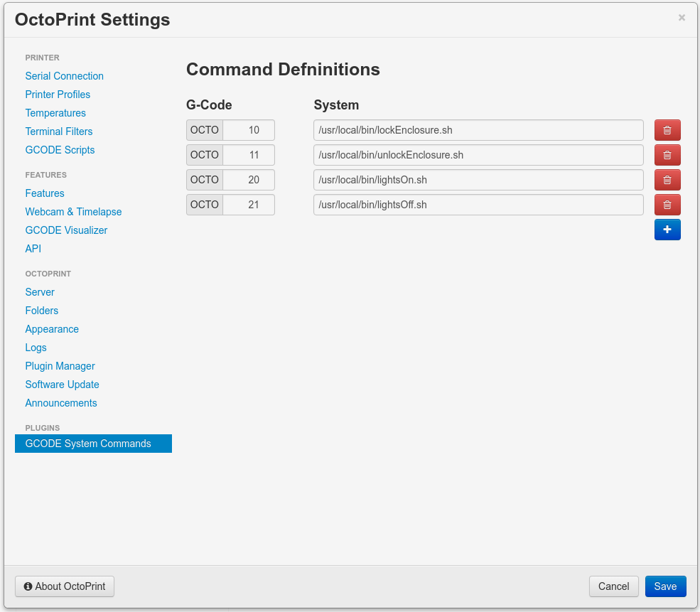Viewport: 700px width, 612px height.
Task: Open the Terminal Filters settings
Action: coord(58,131)
